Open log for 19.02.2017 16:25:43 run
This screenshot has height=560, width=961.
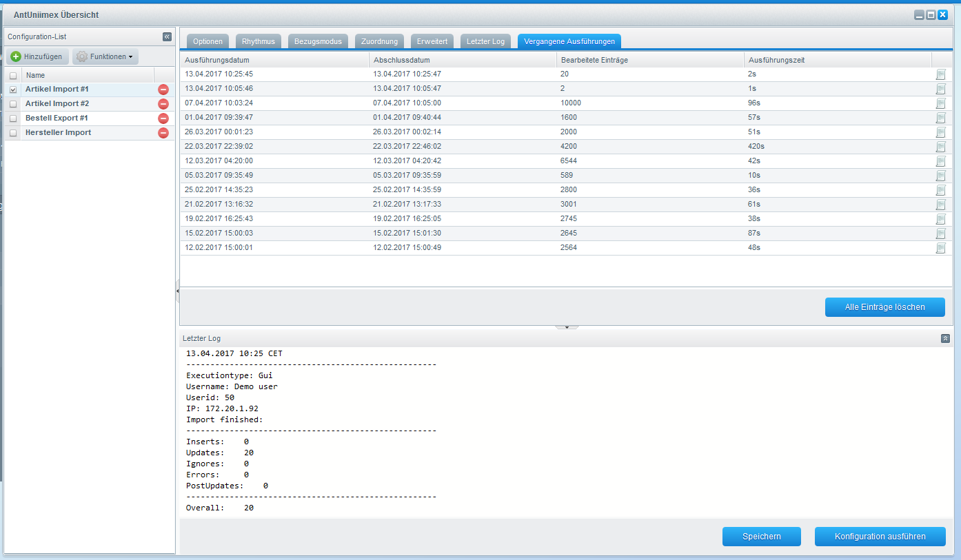coord(940,219)
